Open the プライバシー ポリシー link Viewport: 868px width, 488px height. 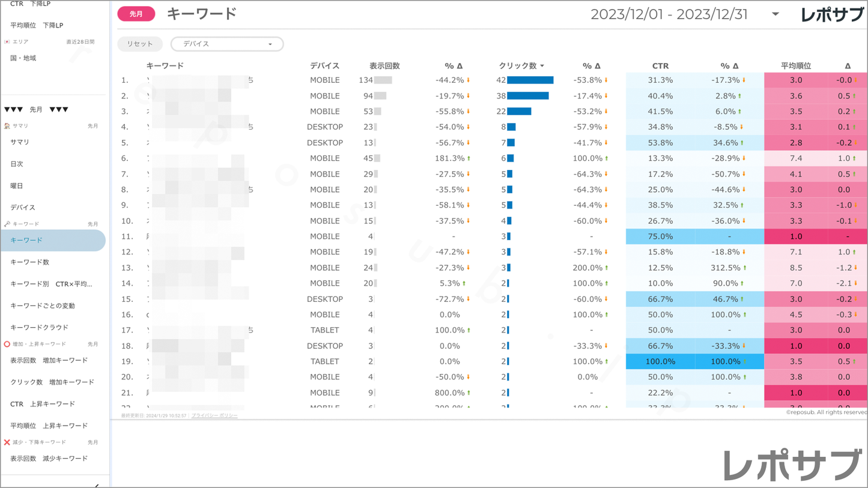click(x=214, y=415)
